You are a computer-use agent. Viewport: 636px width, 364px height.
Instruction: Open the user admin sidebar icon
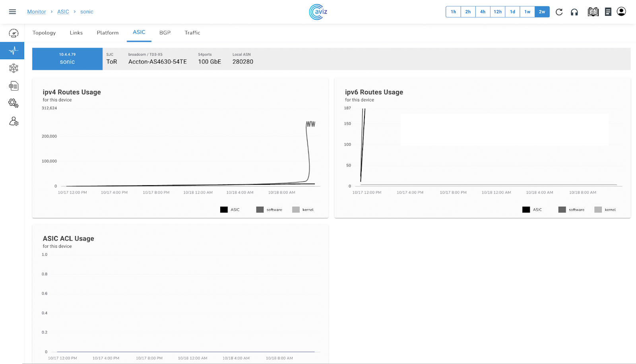14,121
